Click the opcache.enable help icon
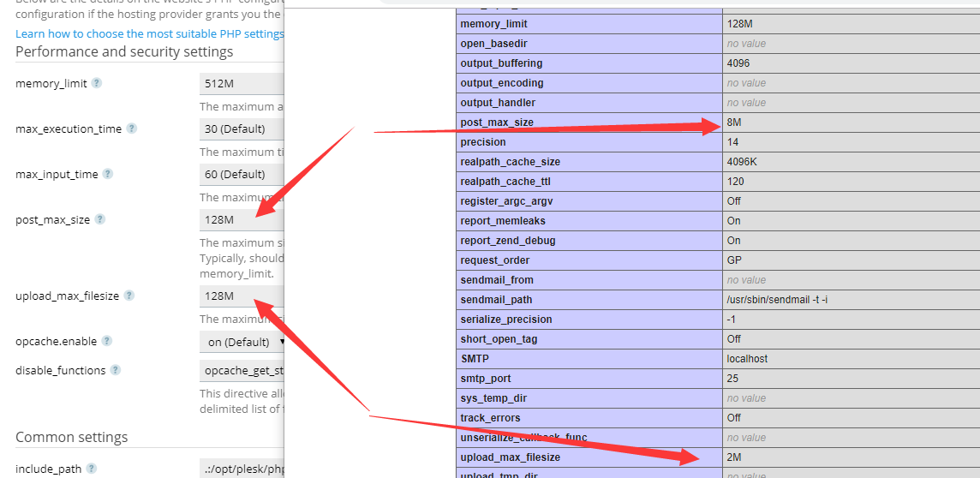Screen dimensions: 980x478 [107, 342]
